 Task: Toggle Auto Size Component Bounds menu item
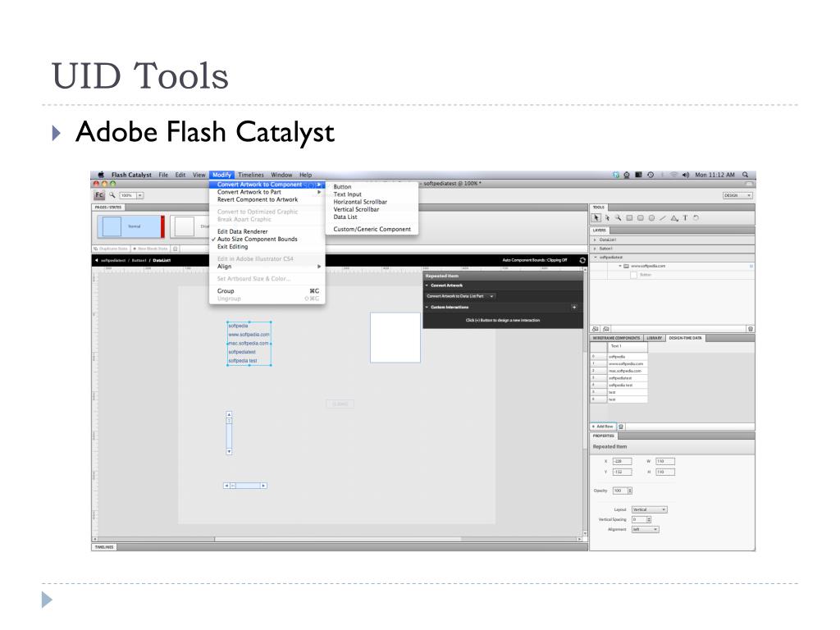coord(257,240)
